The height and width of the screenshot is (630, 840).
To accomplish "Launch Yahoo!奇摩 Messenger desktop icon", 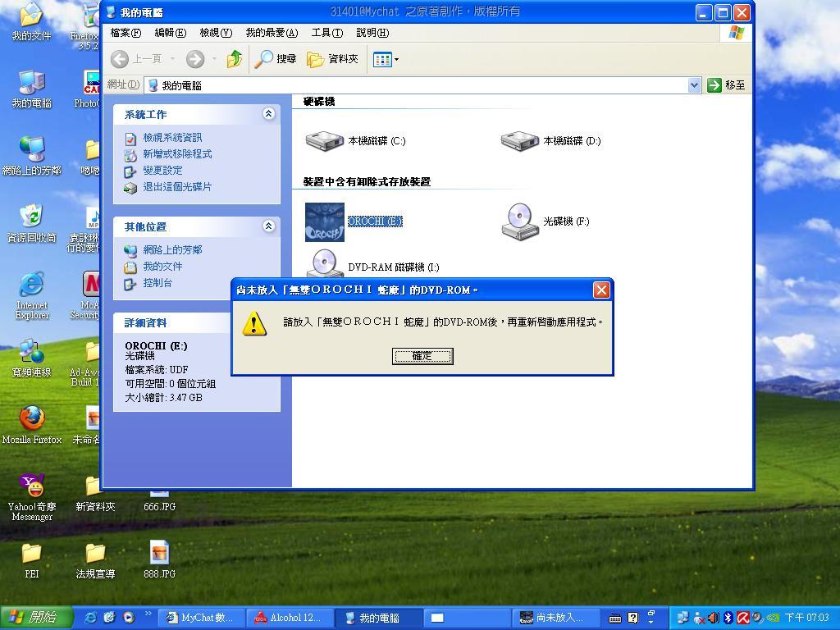I will coord(32,498).
